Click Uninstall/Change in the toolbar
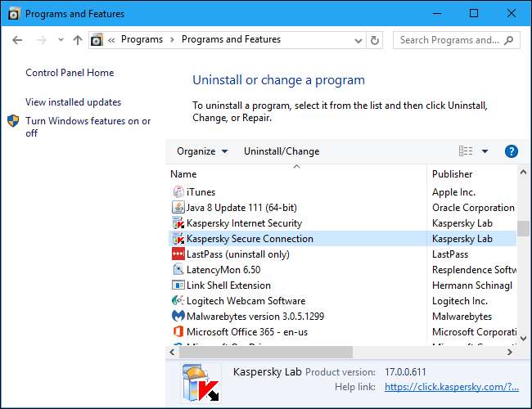Screen dimensions: 532x409 point(282,151)
